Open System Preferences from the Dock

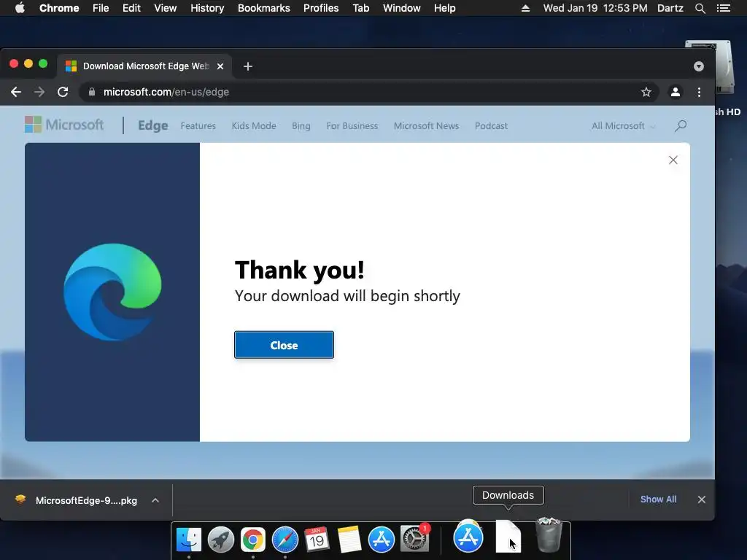[x=414, y=539]
